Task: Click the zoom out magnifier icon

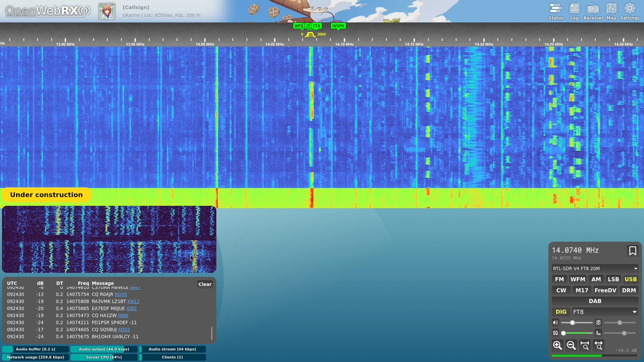Action: [x=571, y=345]
